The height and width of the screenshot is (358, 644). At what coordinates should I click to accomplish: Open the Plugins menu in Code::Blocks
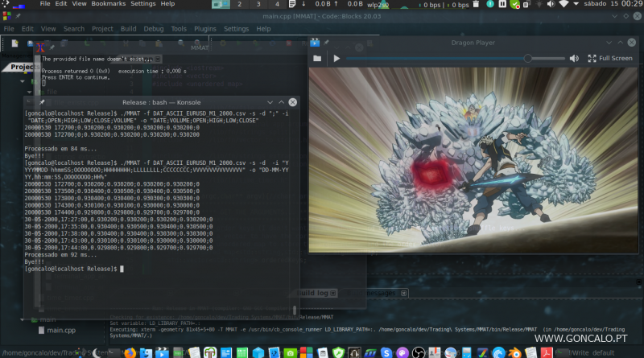[x=205, y=29]
